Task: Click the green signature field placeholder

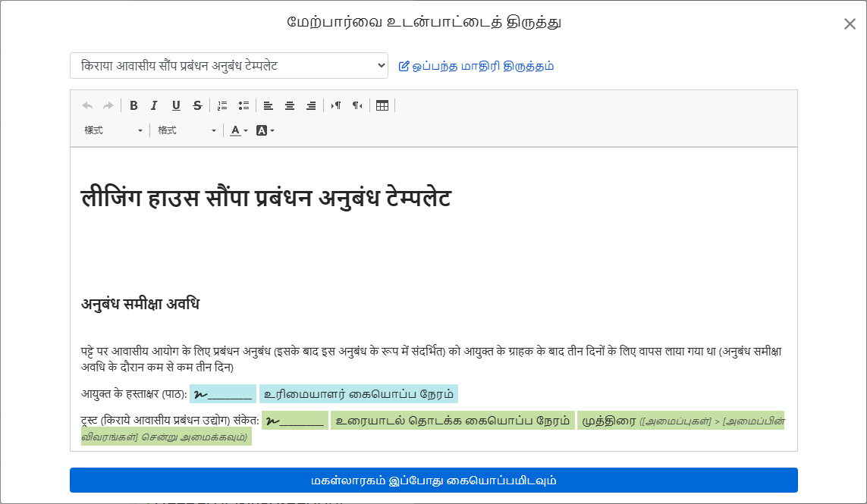Action: coord(295,421)
